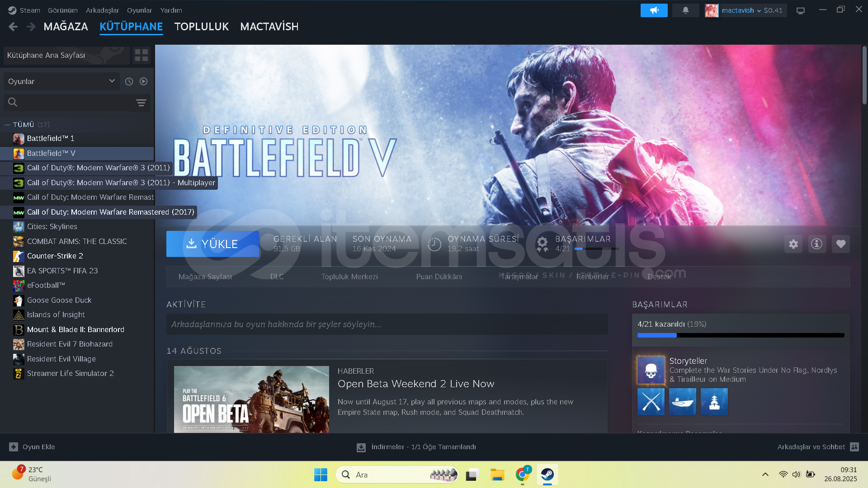Open Storyteller achievement skull icon
The height and width of the screenshot is (488, 868).
(x=651, y=370)
